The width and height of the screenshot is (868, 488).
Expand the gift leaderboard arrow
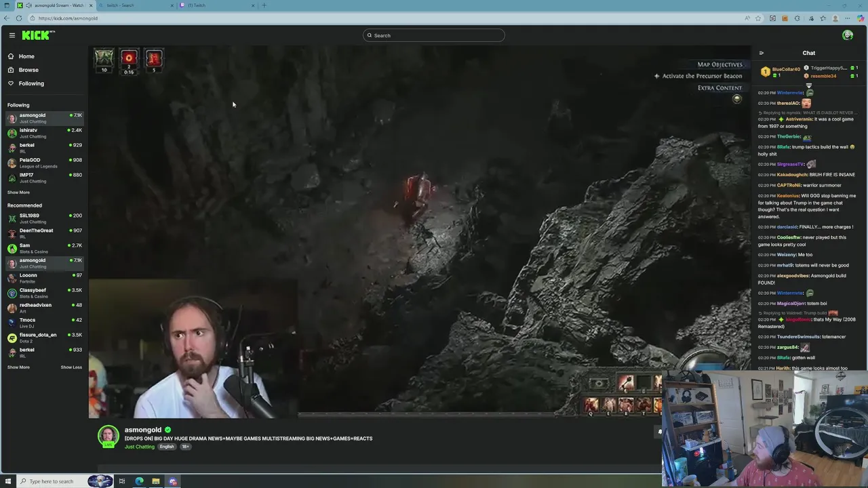[808, 85]
